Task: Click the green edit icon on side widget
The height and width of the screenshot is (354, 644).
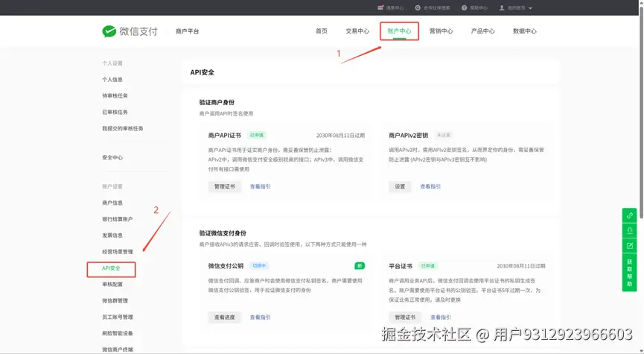Action: (x=629, y=245)
